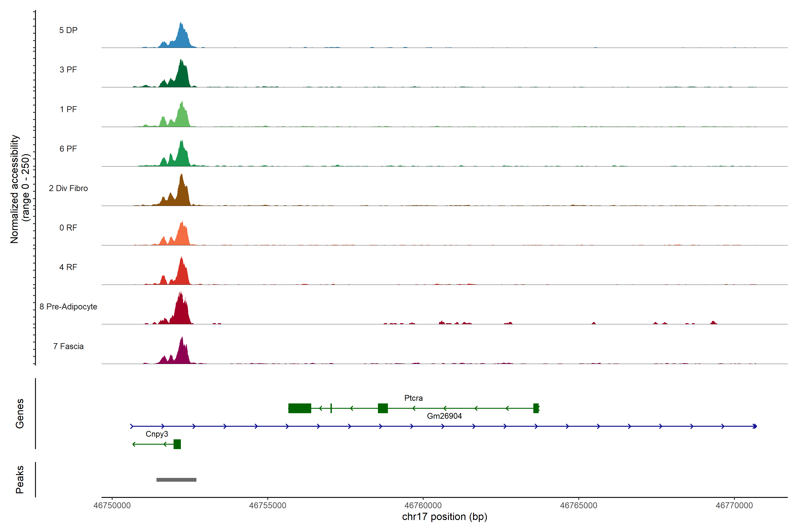Click the 46760000 x-axis tick label
Screen dimensions: 798x532
click(423, 506)
